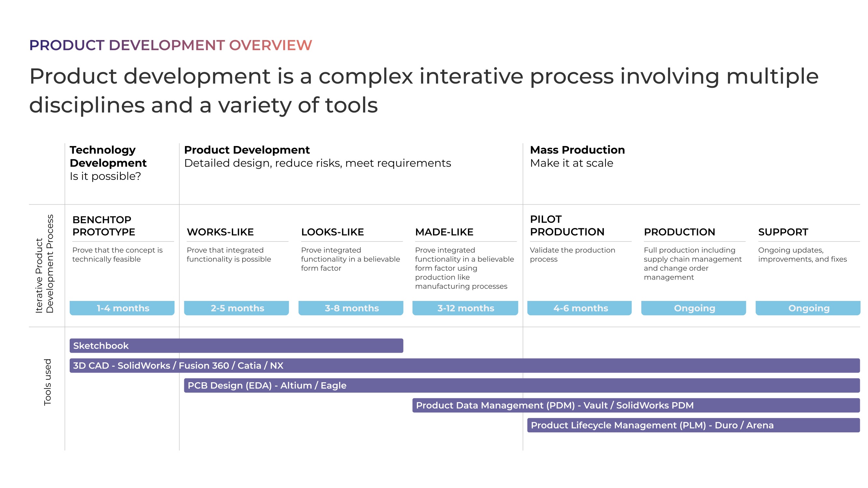Click the Ongoing badge under Production

pos(693,308)
